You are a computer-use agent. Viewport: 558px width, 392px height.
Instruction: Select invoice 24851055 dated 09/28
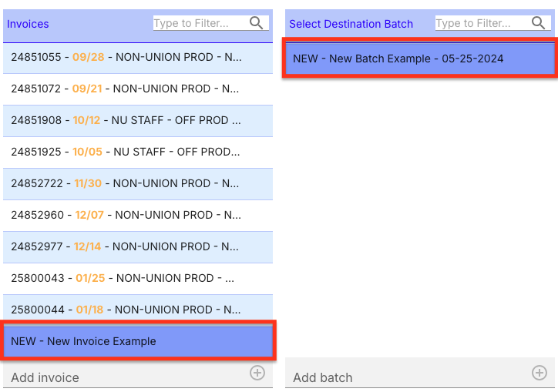[138, 58]
